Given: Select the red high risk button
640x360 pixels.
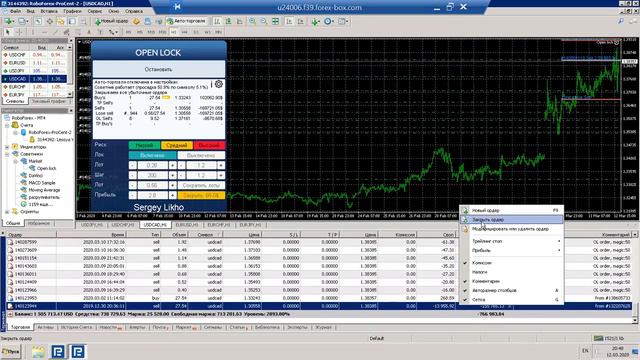Looking at the screenshot, I should (x=209, y=145).
